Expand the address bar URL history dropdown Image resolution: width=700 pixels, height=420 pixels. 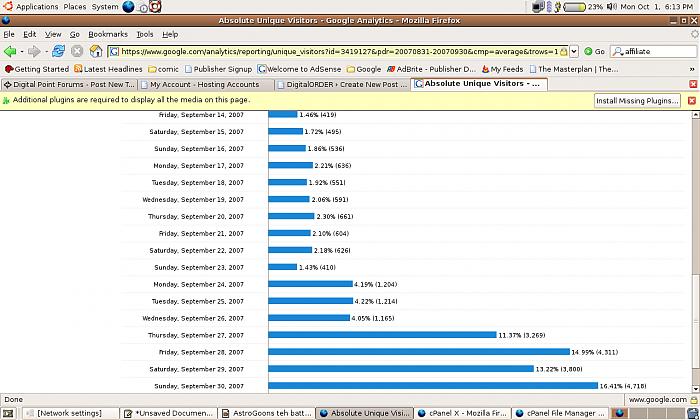pyautogui.click(x=573, y=51)
